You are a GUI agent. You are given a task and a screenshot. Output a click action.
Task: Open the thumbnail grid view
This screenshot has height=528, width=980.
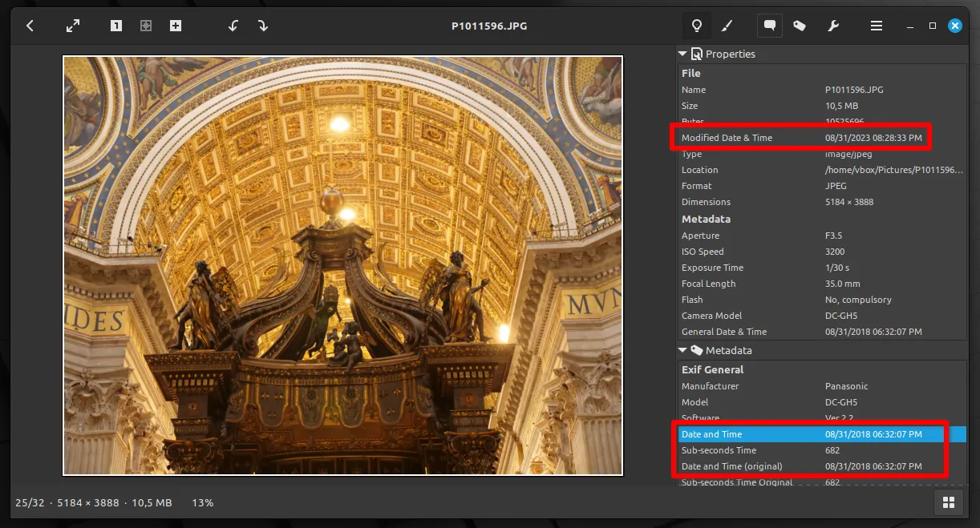coord(949,502)
